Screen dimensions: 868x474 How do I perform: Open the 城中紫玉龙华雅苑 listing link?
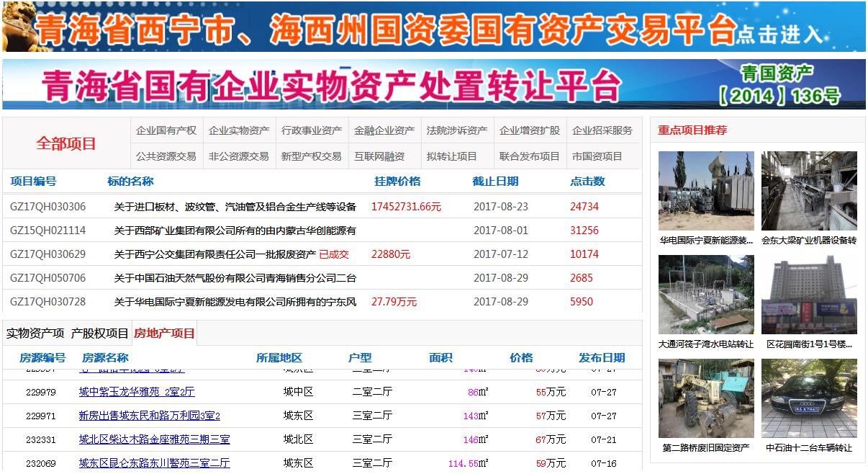pos(137,393)
